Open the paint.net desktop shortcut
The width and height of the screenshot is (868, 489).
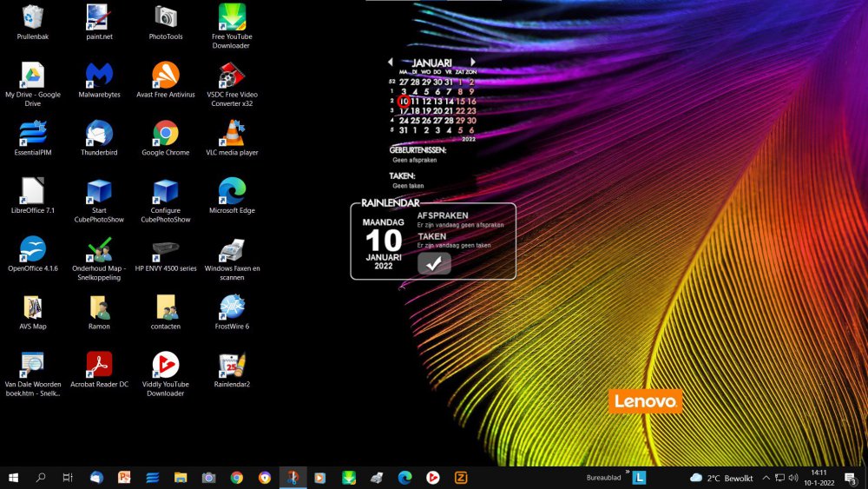pyautogui.click(x=99, y=17)
